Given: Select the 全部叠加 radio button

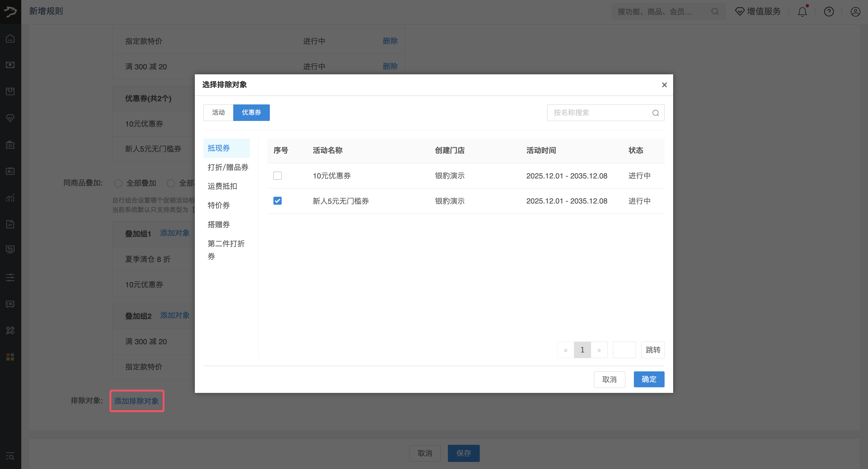Looking at the screenshot, I should (x=118, y=183).
